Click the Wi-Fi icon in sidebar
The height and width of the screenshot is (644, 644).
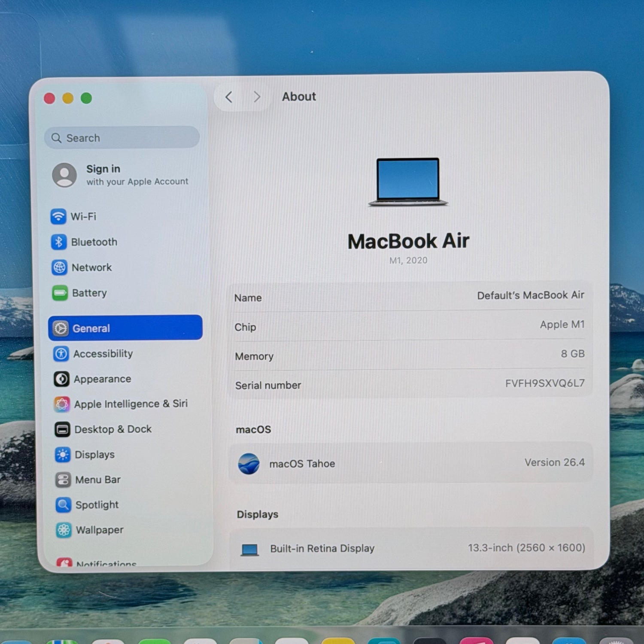58,216
